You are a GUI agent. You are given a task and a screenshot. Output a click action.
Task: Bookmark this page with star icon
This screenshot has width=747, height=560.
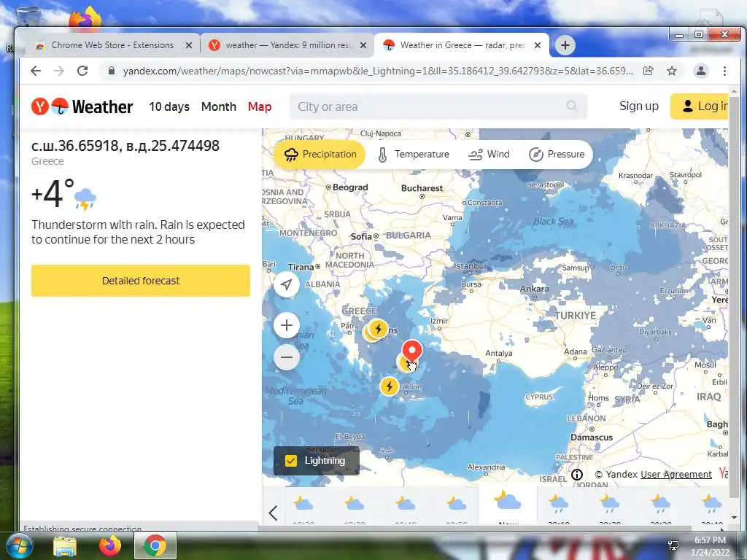[672, 71]
